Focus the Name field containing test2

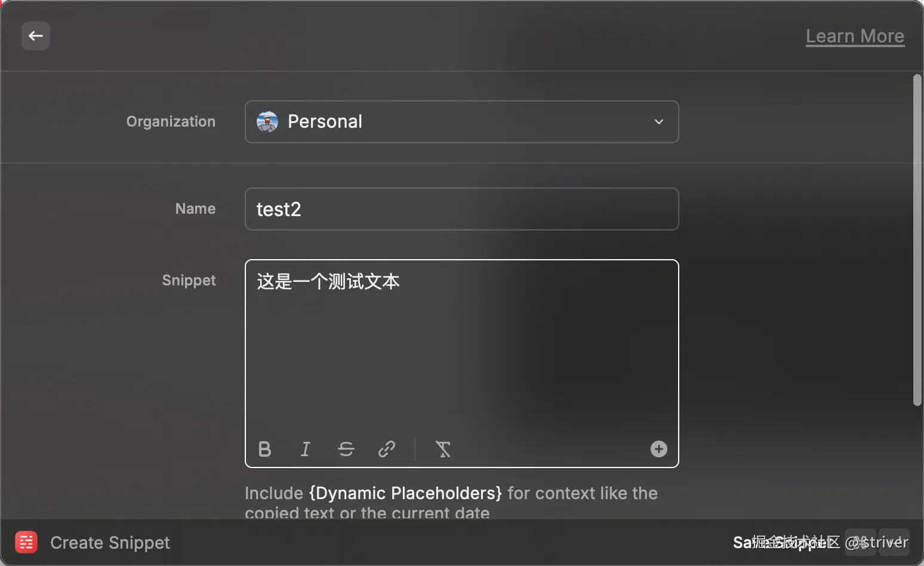pyautogui.click(x=462, y=209)
